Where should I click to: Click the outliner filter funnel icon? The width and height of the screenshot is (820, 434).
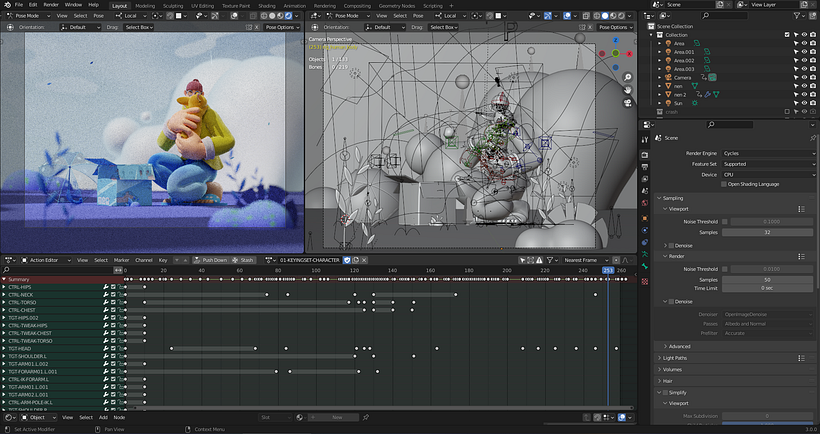coord(797,16)
